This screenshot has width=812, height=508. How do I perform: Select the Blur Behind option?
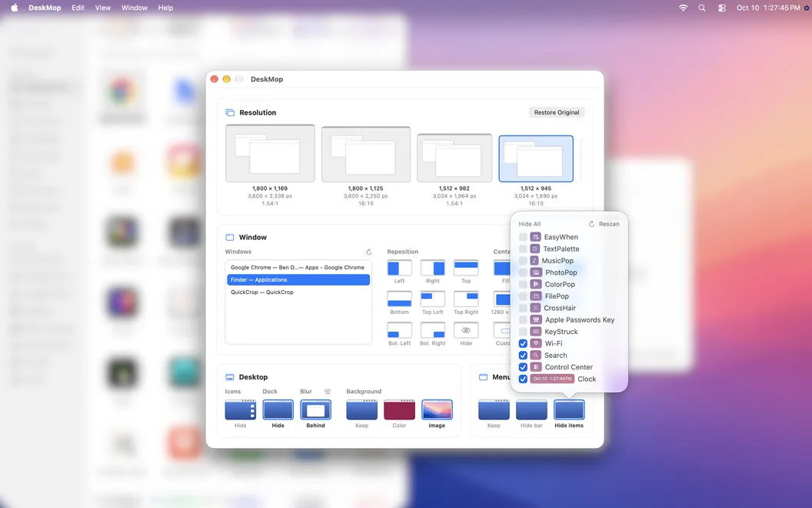(x=315, y=409)
